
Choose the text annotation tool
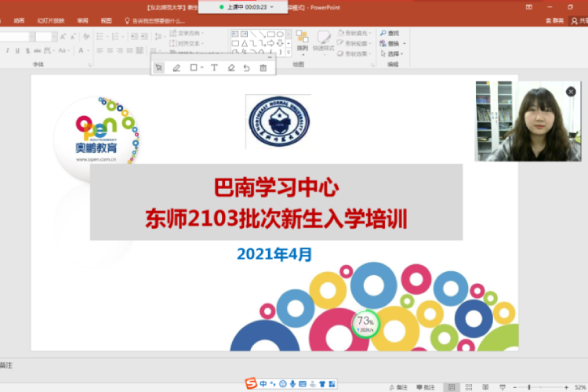click(214, 68)
